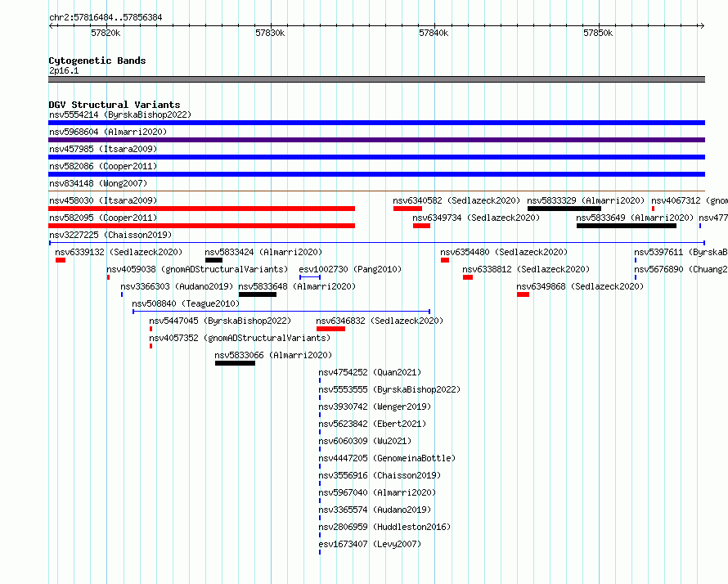The height and width of the screenshot is (584, 728).
Task: Click black bar under nsv5833649 (Almarri2020)
Action: (627, 226)
